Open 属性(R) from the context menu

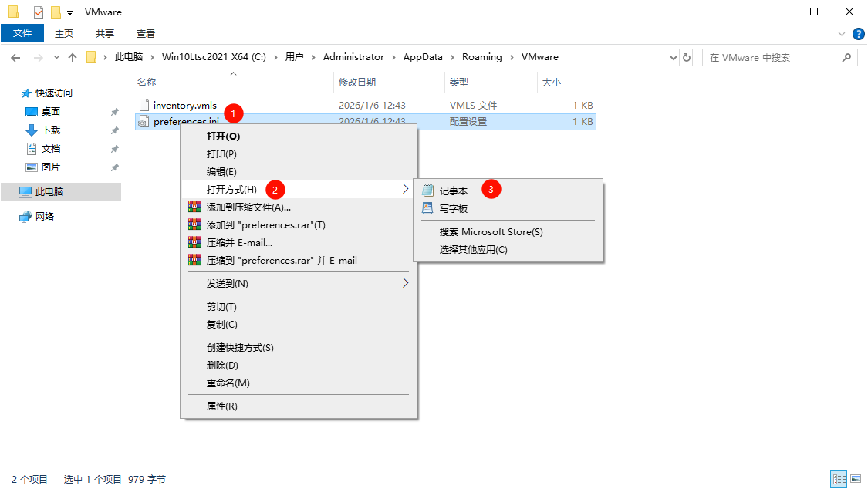click(299, 406)
